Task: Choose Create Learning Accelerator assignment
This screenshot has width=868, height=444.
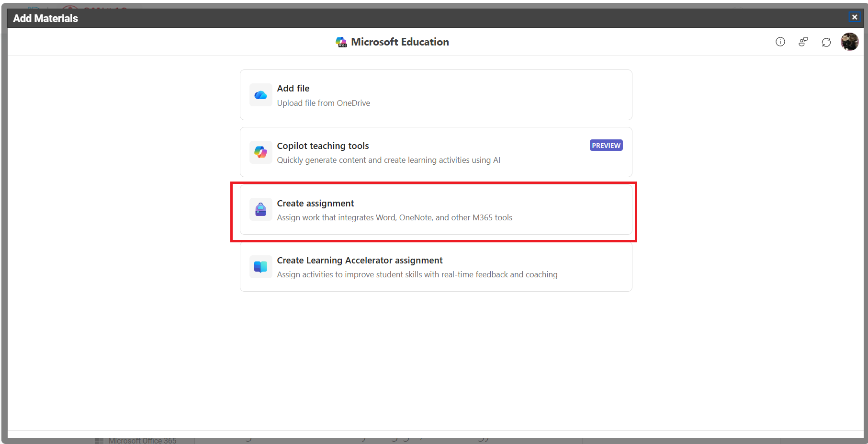Action: (436, 267)
